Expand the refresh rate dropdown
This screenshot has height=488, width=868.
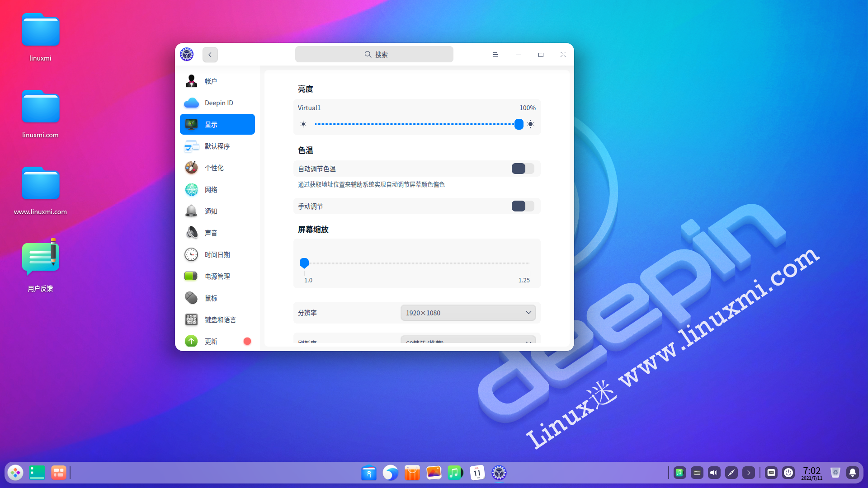[x=468, y=339]
